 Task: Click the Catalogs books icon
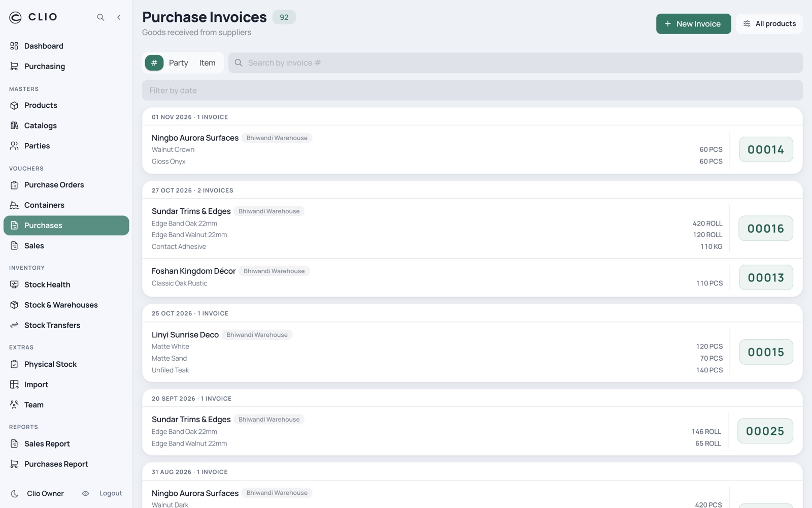pos(14,125)
